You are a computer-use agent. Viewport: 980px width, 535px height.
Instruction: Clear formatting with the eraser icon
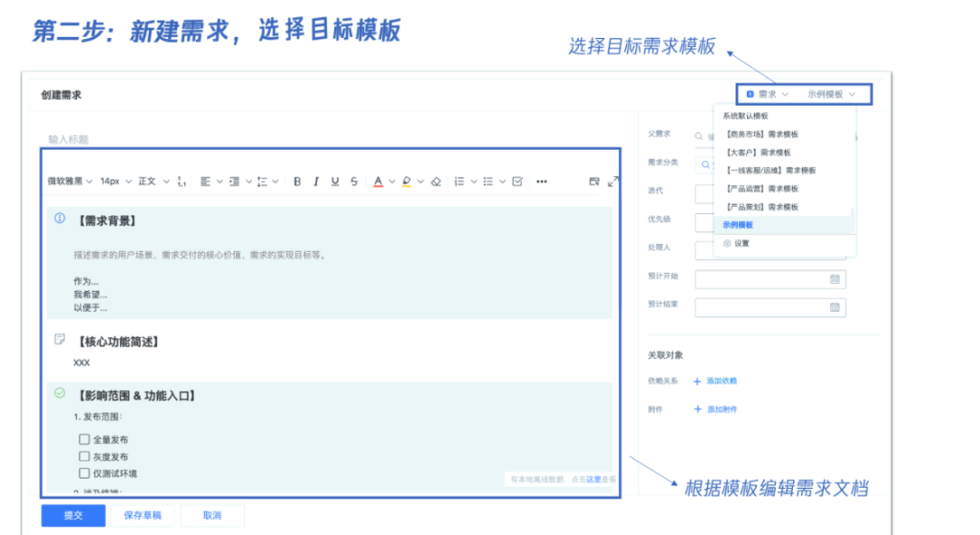coord(436,181)
